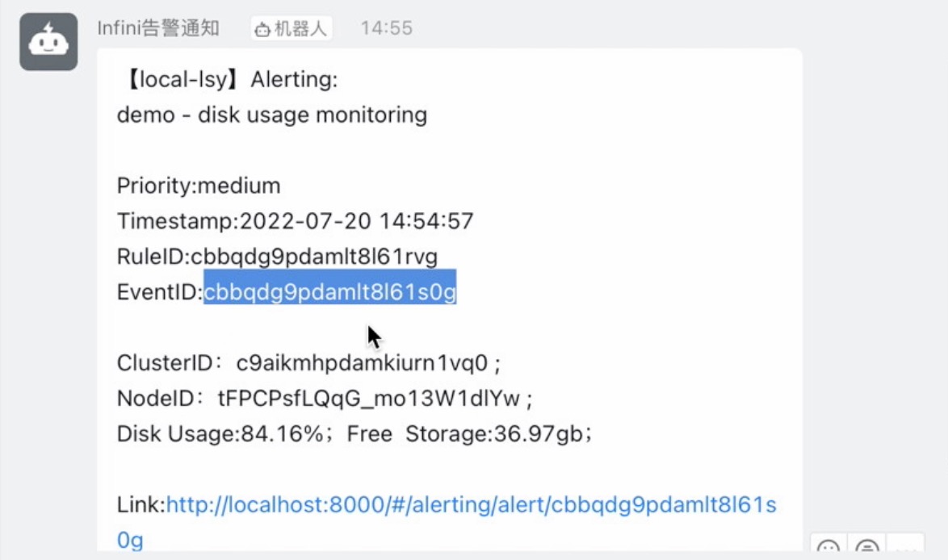Click the ClusterID value c9aikmhpdamkiurn1vq0

coord(362,364)
